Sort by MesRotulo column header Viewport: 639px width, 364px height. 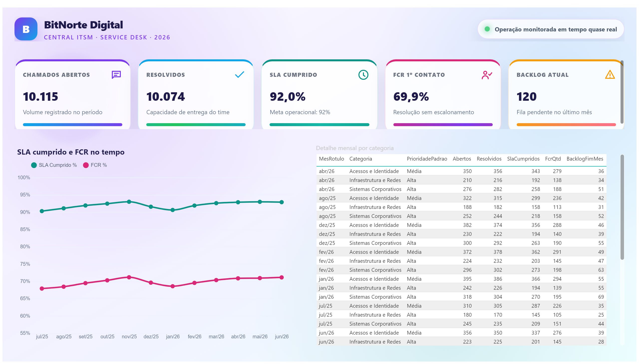pos(331,159)
